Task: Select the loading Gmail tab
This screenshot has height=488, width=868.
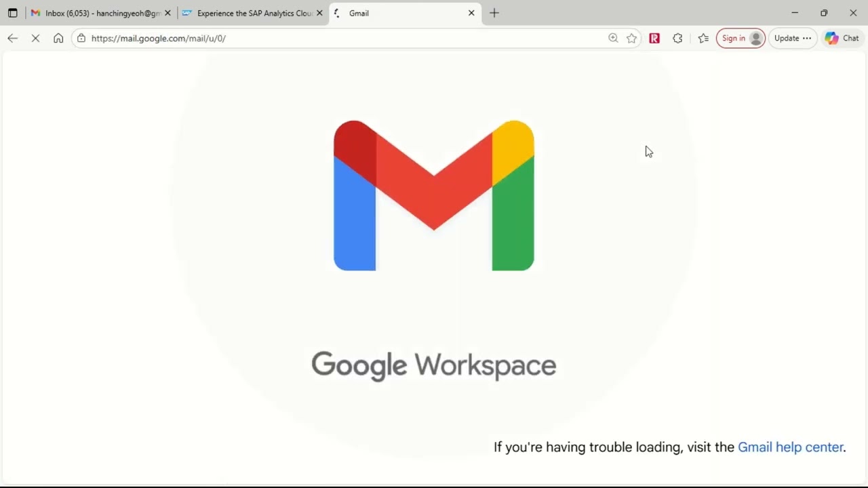Action: [405, 13]
